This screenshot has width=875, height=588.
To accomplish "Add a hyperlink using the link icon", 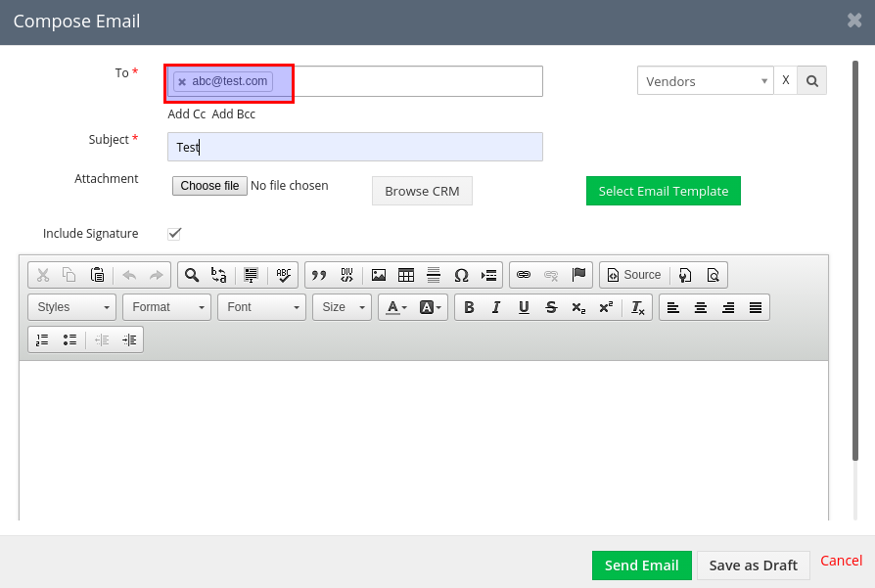I will (522, 275).
